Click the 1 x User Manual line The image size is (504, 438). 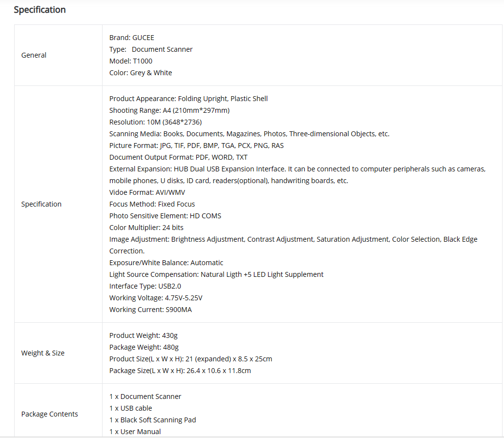[135, 432]
